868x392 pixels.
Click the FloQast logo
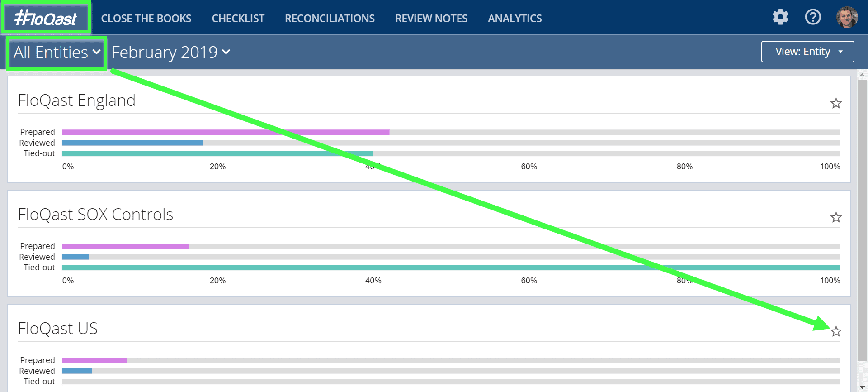tap(46, 18)
